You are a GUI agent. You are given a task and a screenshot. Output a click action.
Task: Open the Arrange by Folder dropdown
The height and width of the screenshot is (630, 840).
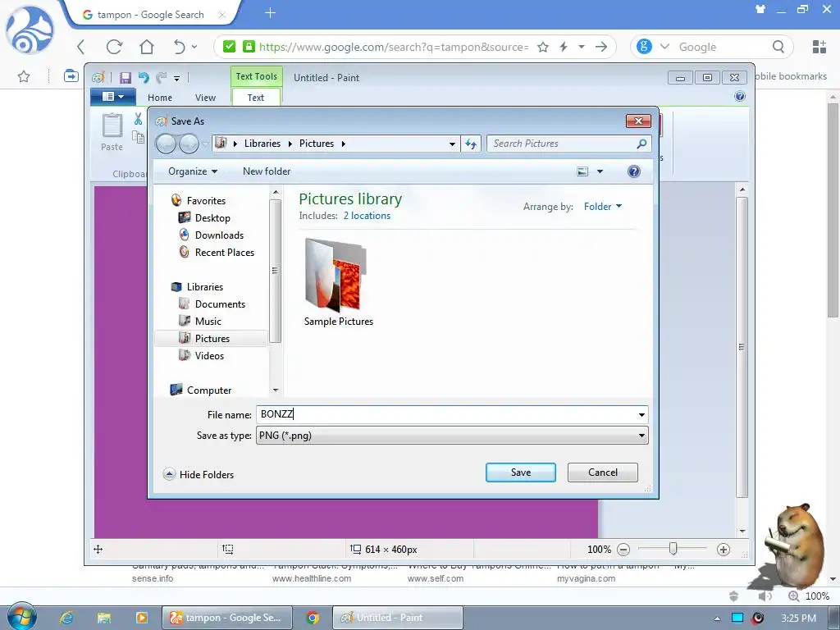[x=603, y=207]
